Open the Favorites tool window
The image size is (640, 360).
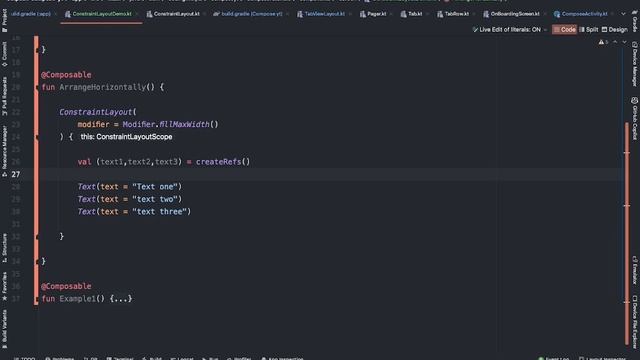click(x=4, y=287)
